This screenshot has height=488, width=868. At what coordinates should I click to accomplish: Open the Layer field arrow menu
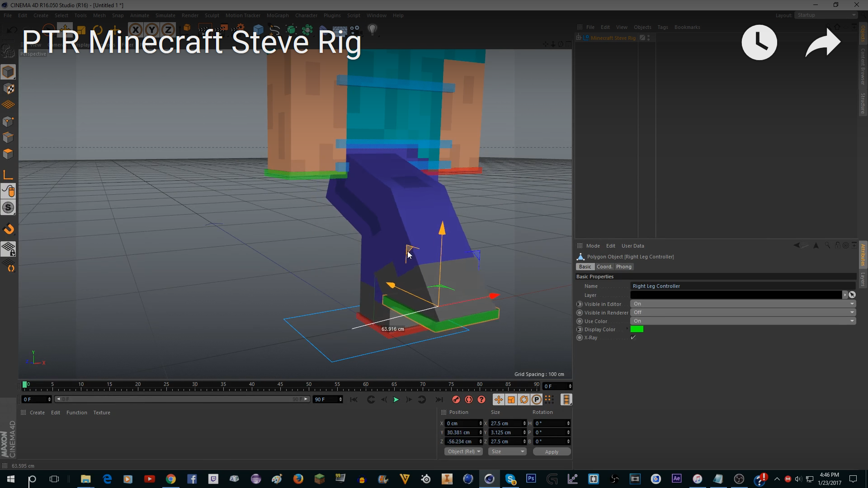(x=845, y=295)
